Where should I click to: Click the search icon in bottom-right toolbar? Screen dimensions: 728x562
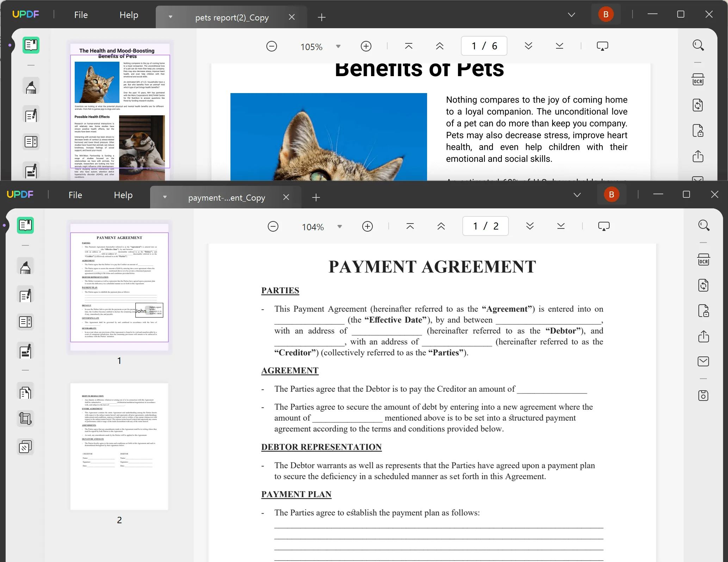[x=703, y=226]
